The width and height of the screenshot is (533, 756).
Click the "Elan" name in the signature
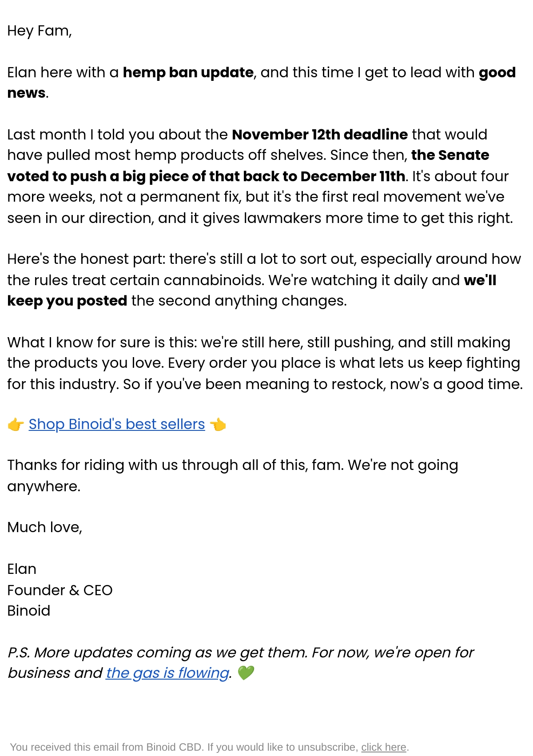point(22,569)
